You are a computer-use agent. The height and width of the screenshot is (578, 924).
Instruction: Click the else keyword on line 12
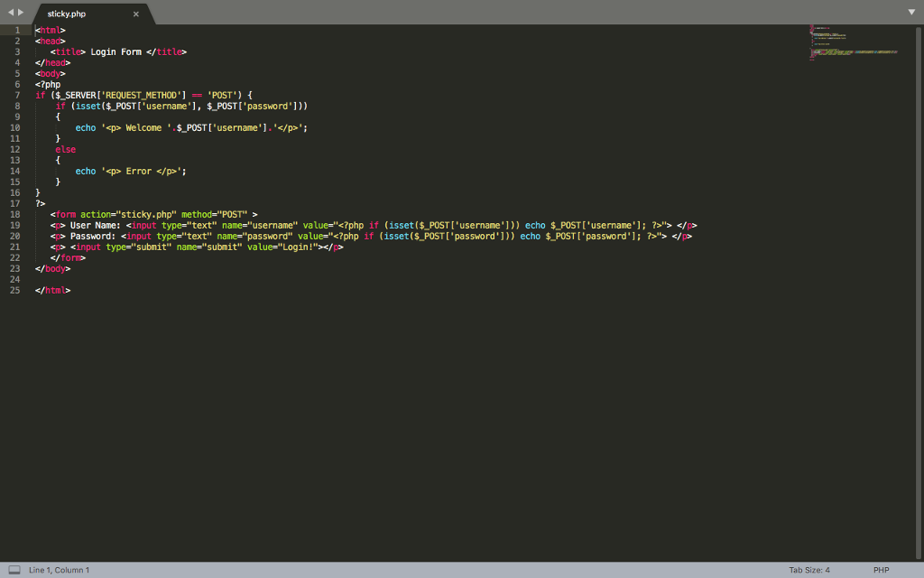pyautogui.click(x=65, y=149)
